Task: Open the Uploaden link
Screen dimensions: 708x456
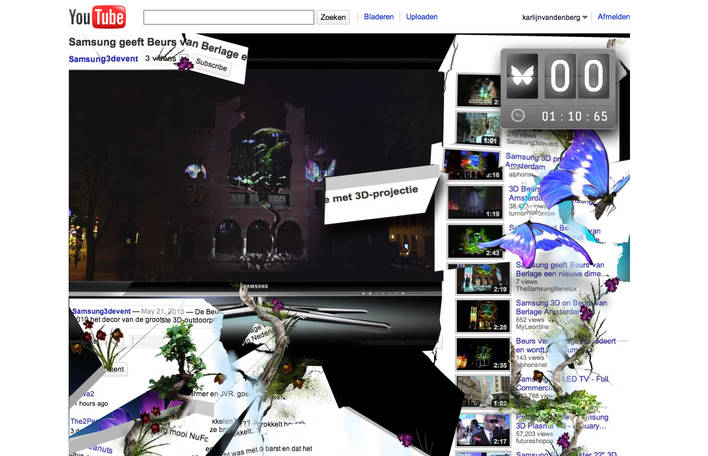Action: (x=421, y=17)
